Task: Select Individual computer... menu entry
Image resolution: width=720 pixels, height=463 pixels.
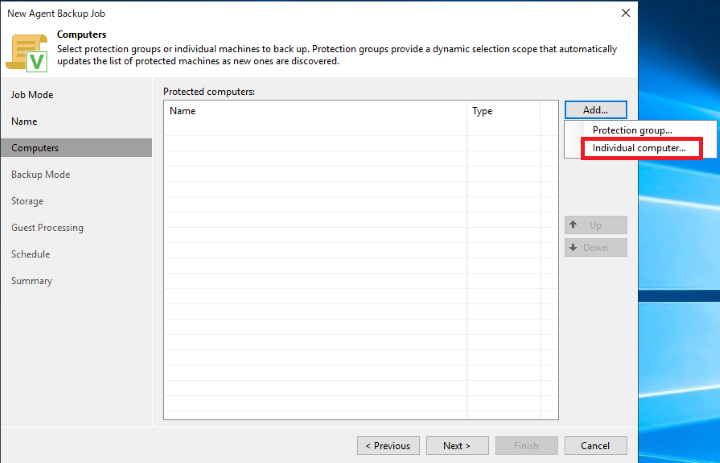Action: pyautogui.click(x=639, y=148)
